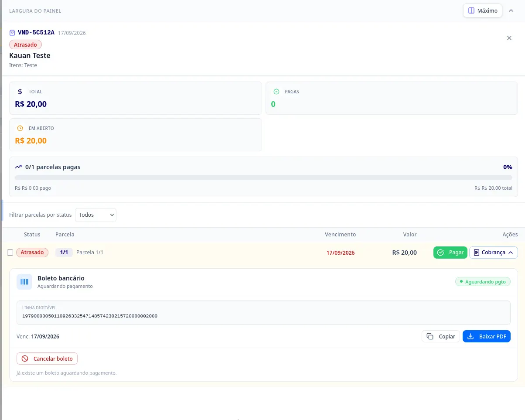Open the status filter dropdown showing Todos
Viewport: 525px width, 420px height.
pyautogui.click(x=95, y=215)
